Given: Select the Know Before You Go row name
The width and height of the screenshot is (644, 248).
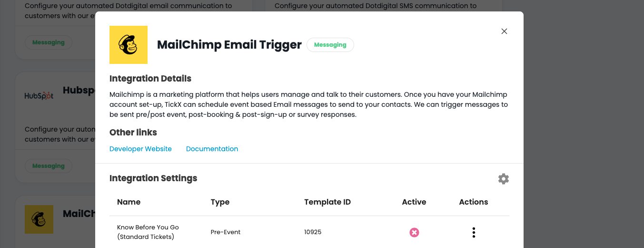Looking at the screenshot, I should 148,232.
